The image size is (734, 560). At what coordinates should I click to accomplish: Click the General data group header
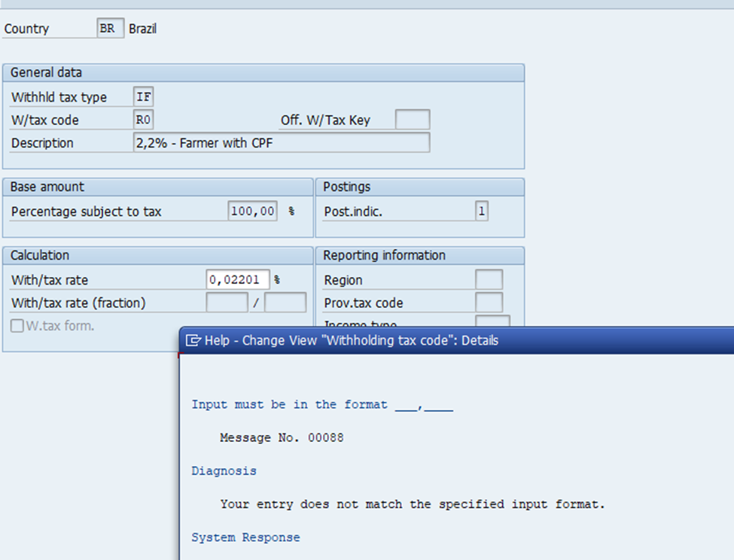click(263, 72)
